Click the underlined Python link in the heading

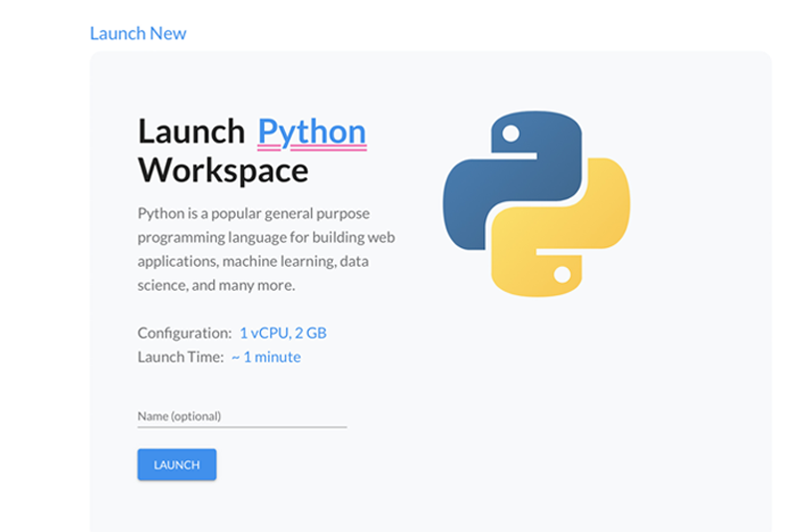coord(311,132)
